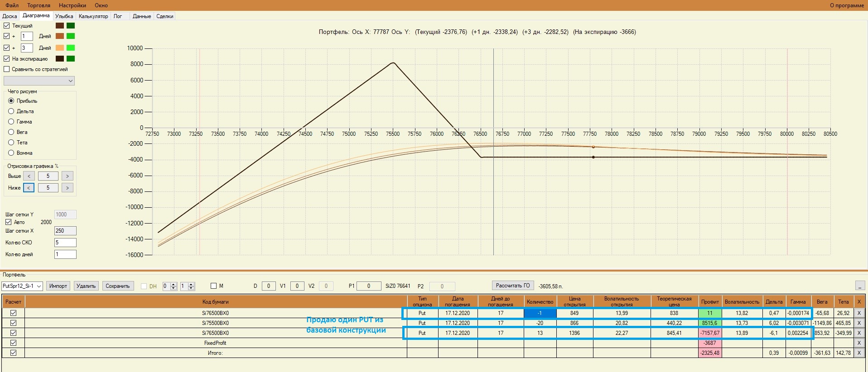
Task: Click the Si75500BX0 security code cell
Action: tap(216, 323)
